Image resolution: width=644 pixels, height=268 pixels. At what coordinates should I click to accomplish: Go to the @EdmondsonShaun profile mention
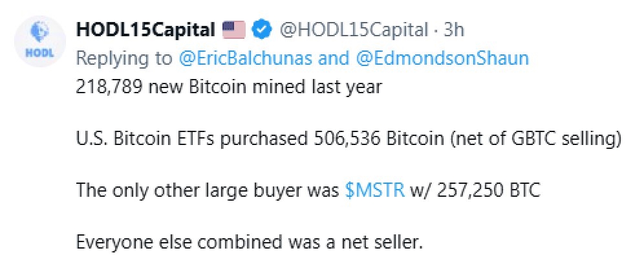click(442, 58)
